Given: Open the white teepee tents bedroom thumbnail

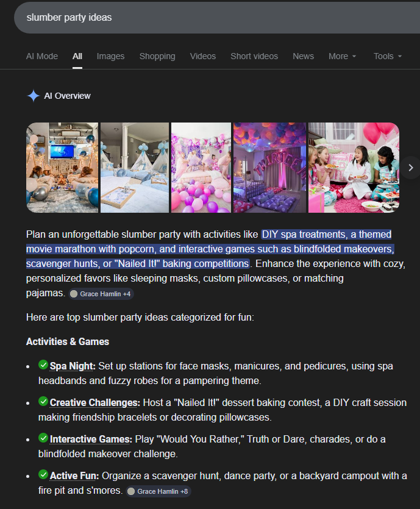Looking at the screenshot, I should coord(135,168).
